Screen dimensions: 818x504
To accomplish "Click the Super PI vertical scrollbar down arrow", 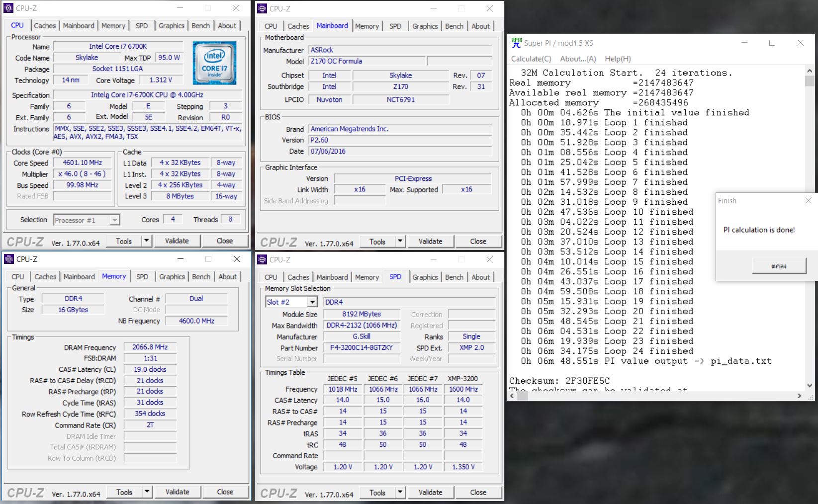I will click(x=810, y=385).
